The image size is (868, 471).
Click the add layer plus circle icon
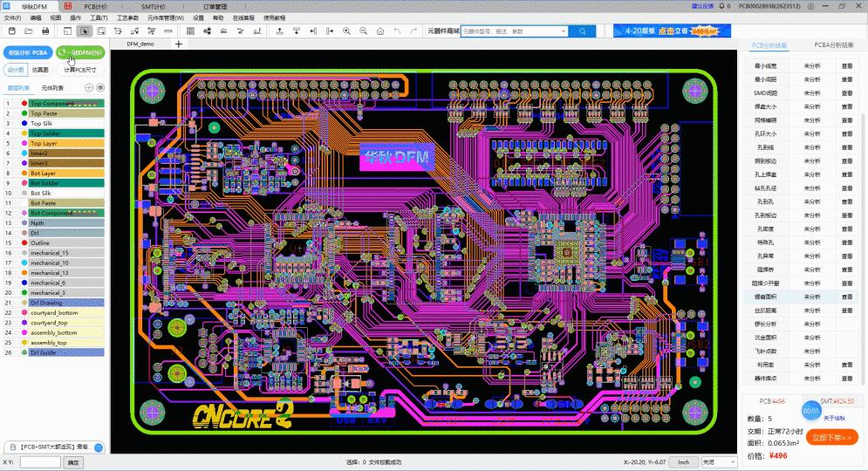click(x=89, y=87)
